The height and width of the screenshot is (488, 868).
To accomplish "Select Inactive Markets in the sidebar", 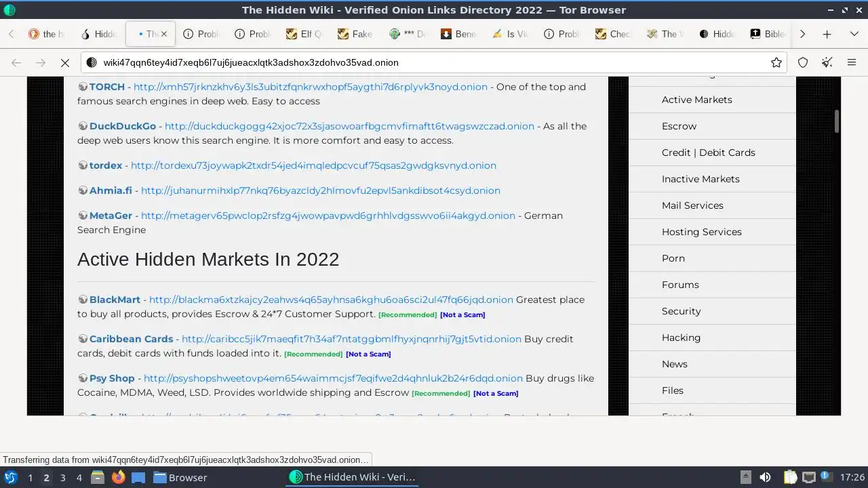I will click(x=701, y=179).
